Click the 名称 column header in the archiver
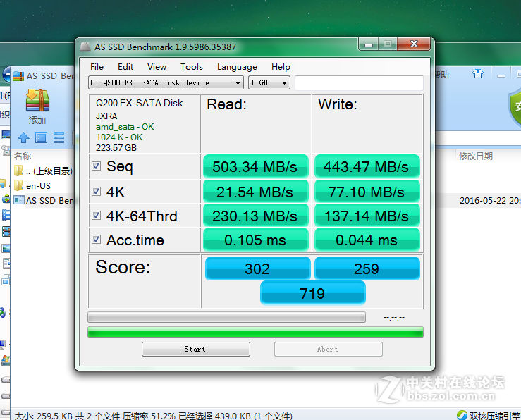 coord(23,156)
